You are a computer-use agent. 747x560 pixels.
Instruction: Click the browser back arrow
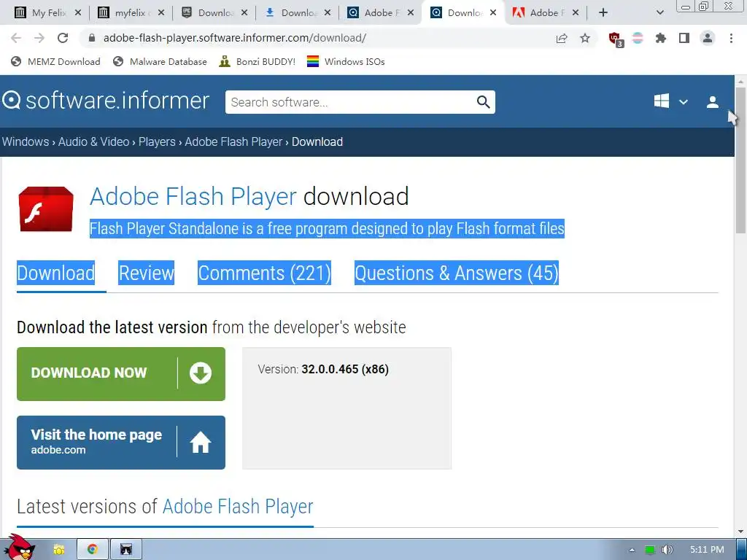pyautogui.click(x=16, y=38)
